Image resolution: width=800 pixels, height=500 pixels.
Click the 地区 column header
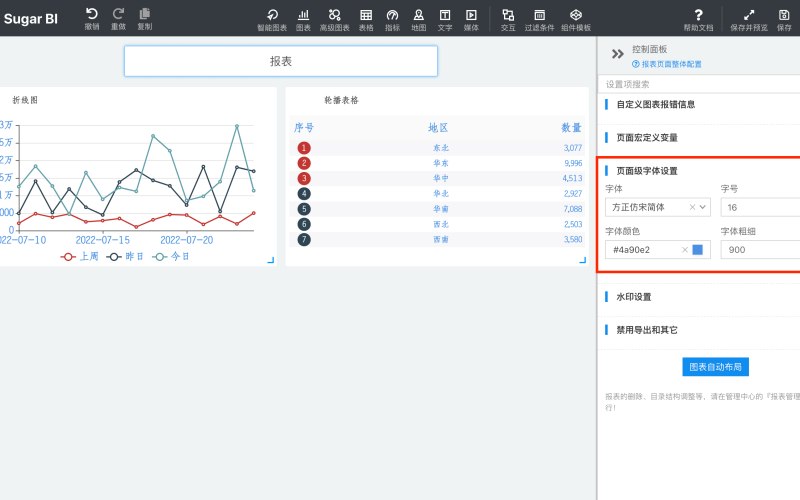(x=438, y=128)
